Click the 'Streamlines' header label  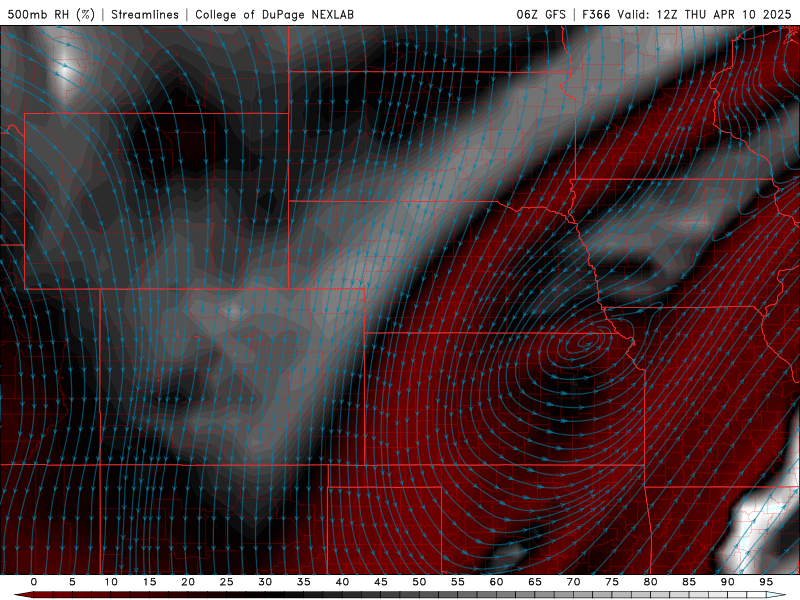click(x=145, y=14)
